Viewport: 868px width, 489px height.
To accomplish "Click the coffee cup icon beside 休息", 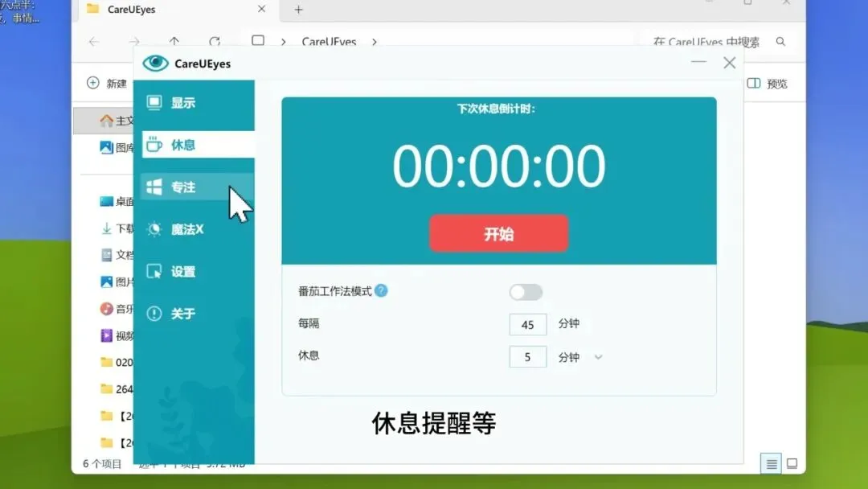I will tap(154, 145).
